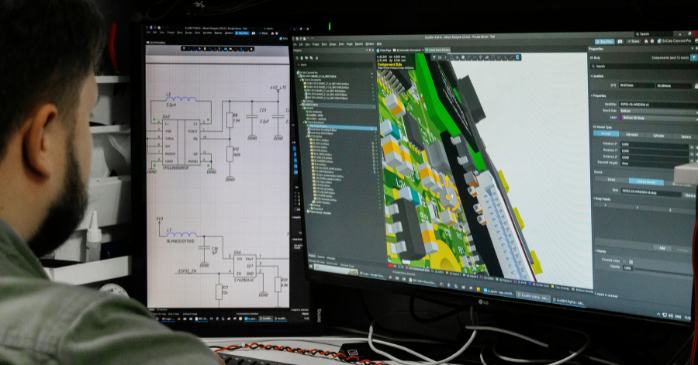Open Components filter button in Properties panel
This screenshot has width=698, height=365.
(x=694, y=58)
